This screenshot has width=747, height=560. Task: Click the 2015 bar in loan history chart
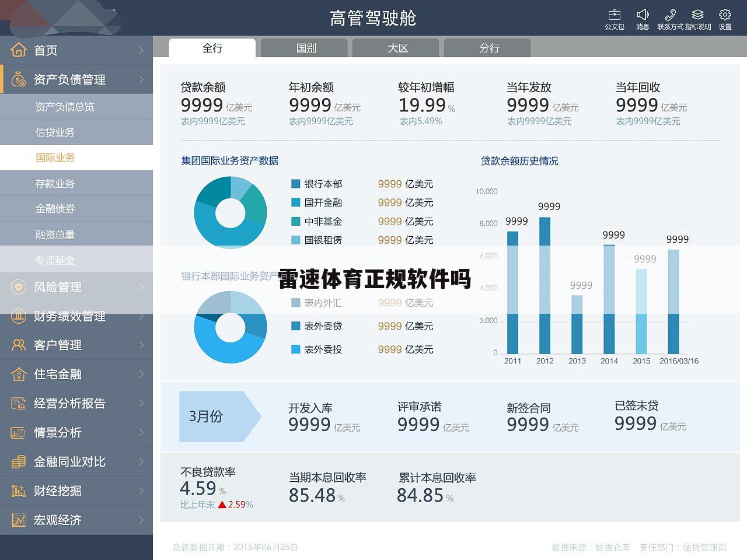coord(641,311)
